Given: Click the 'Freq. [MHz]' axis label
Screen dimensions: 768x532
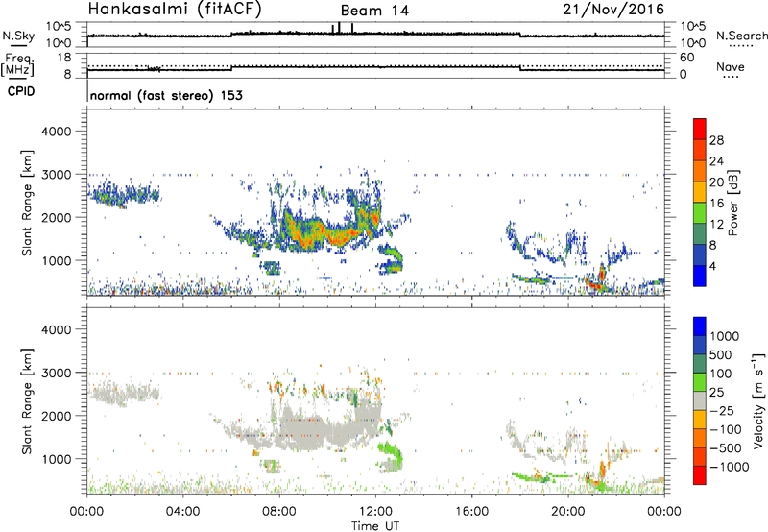Looking at the screenshot, I should tap(18, 65).
